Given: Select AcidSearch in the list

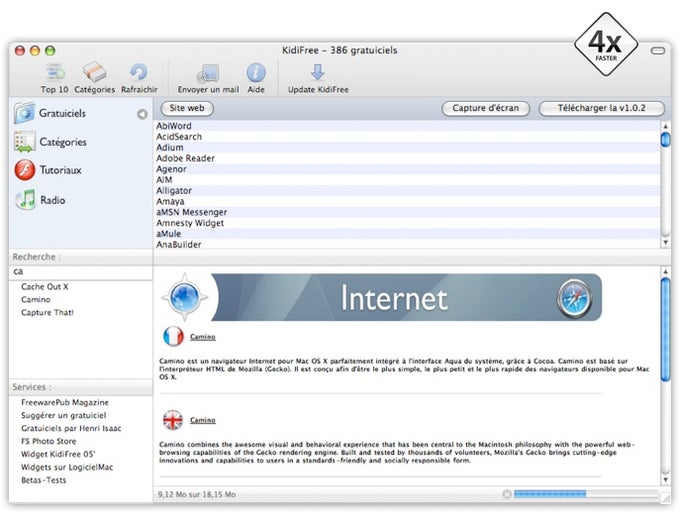Looking at the screenshot, I should coord(407,137).
